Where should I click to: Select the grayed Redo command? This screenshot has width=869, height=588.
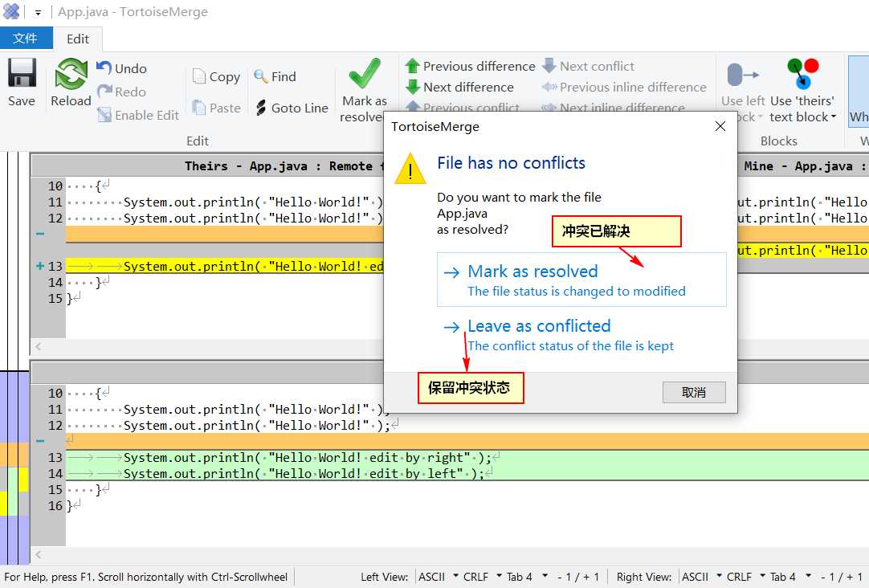point(121,92)
